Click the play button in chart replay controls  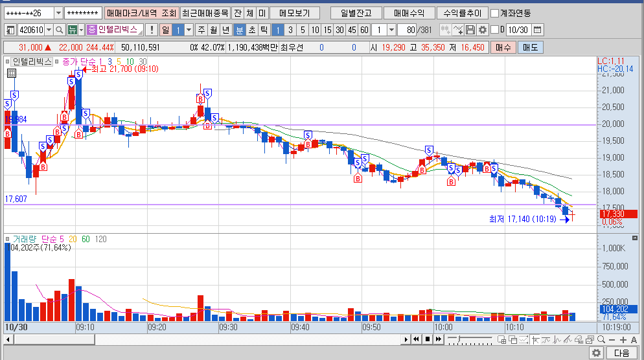click(x=406, y=339)
